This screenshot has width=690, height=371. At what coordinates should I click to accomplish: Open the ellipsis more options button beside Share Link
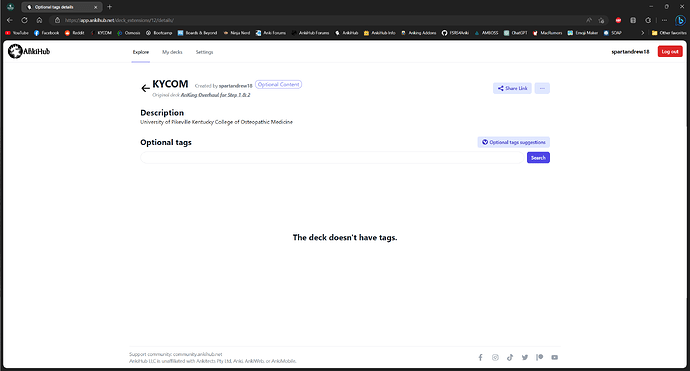(x=542, y=88)
